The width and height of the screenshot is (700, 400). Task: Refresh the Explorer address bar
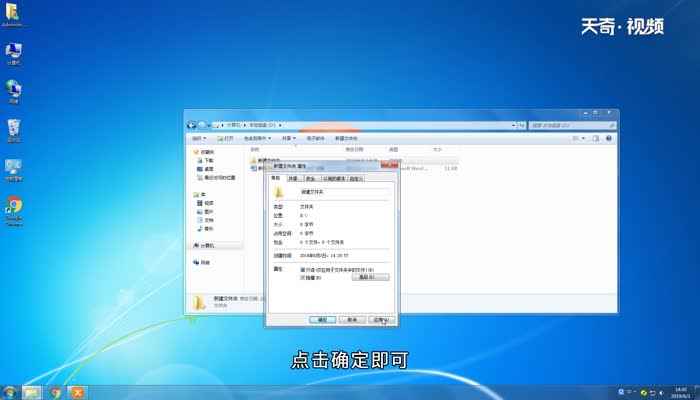pyautogui.click(x=521, y=125)
